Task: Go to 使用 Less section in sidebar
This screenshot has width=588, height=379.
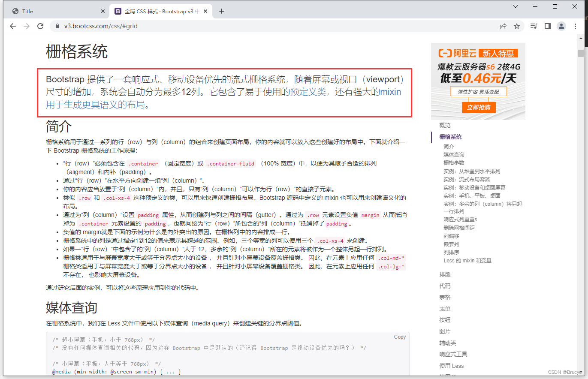Action: [452, 366]
